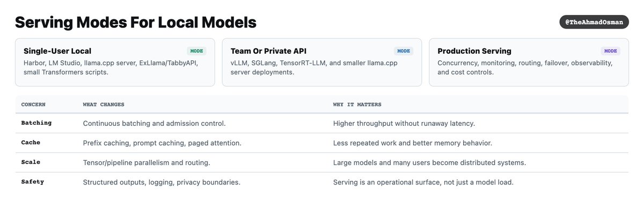Open the Production Serving card title
The width and height of the screenshot is (644, 206).
474,51
